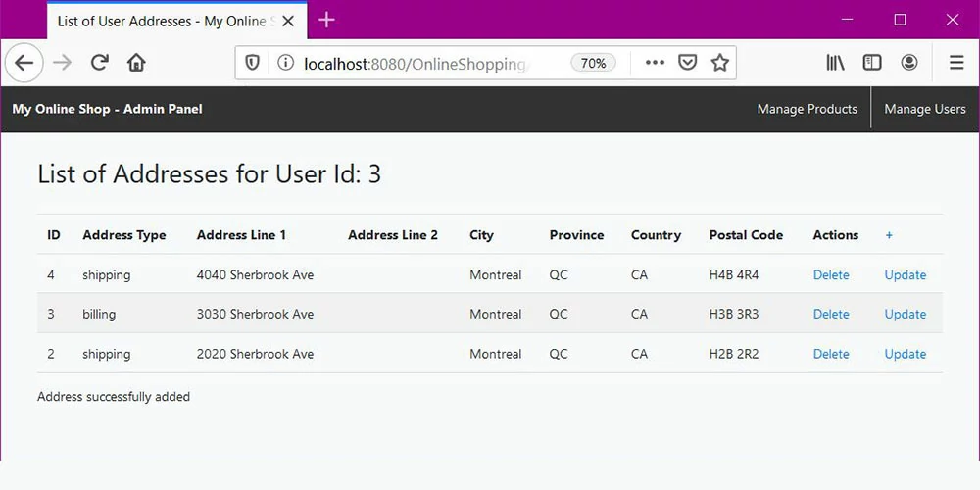Viewport: 980px width, 490px height.
Task: Reset zoom using the 70% badge
Action: (x=593, y=63)
